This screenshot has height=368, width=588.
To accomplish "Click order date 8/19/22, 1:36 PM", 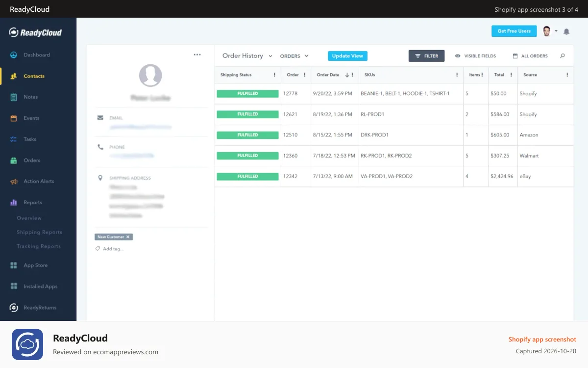I will (x=333, y=114).
